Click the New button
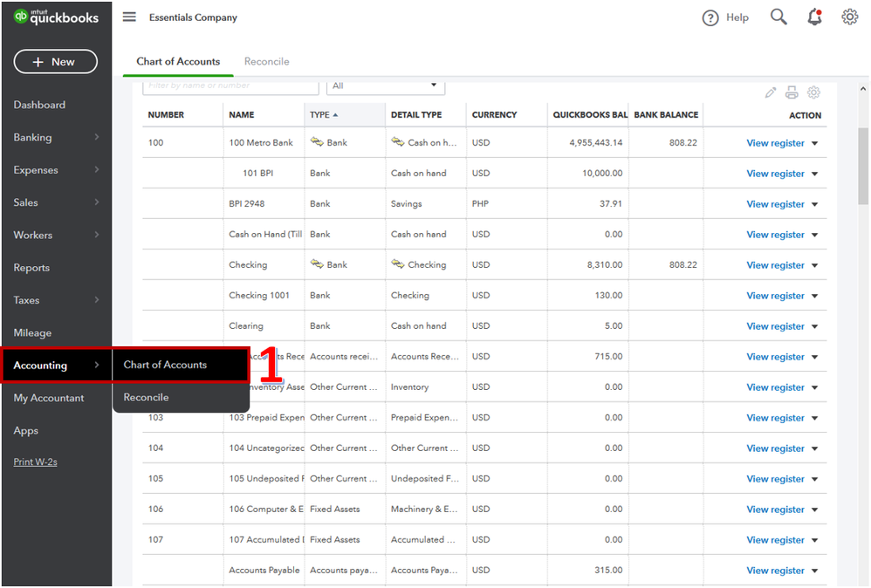 pyautogui.click(x=56, y=62)
